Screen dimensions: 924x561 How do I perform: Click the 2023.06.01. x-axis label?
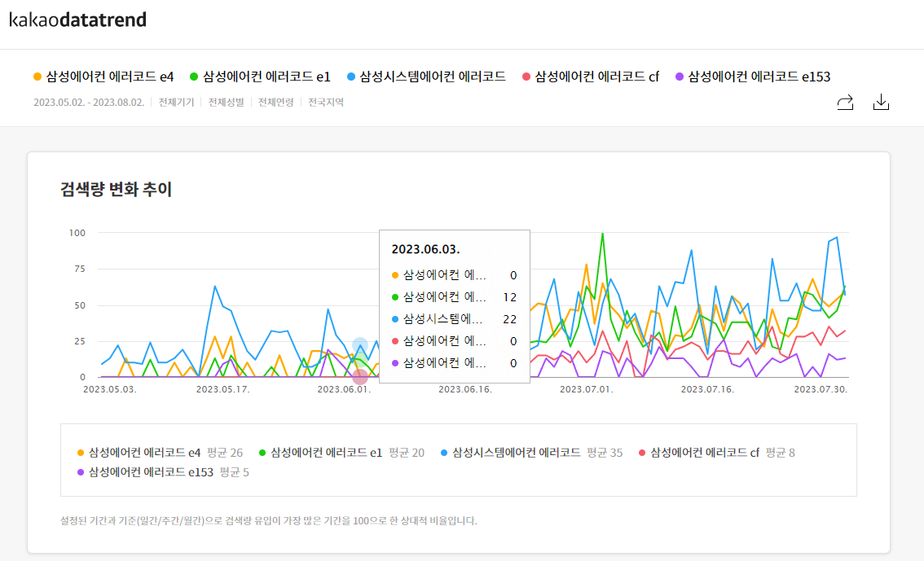point(344,389)
